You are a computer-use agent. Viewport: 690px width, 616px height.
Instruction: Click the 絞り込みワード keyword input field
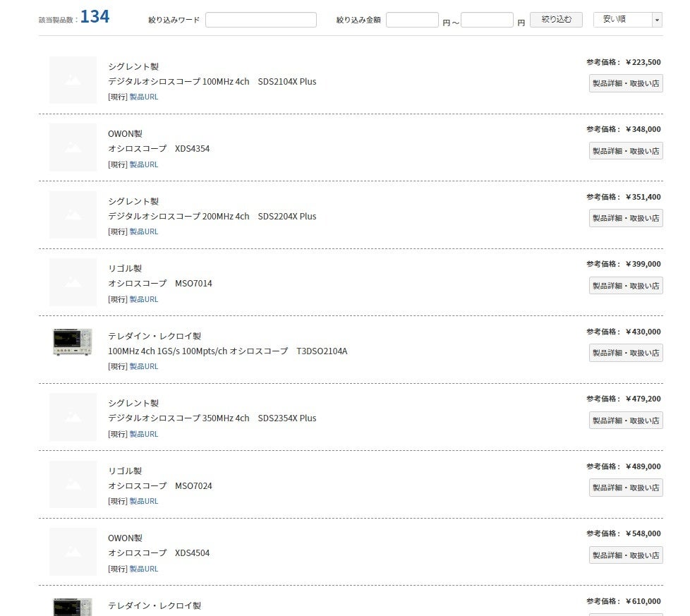click(261, 20)
